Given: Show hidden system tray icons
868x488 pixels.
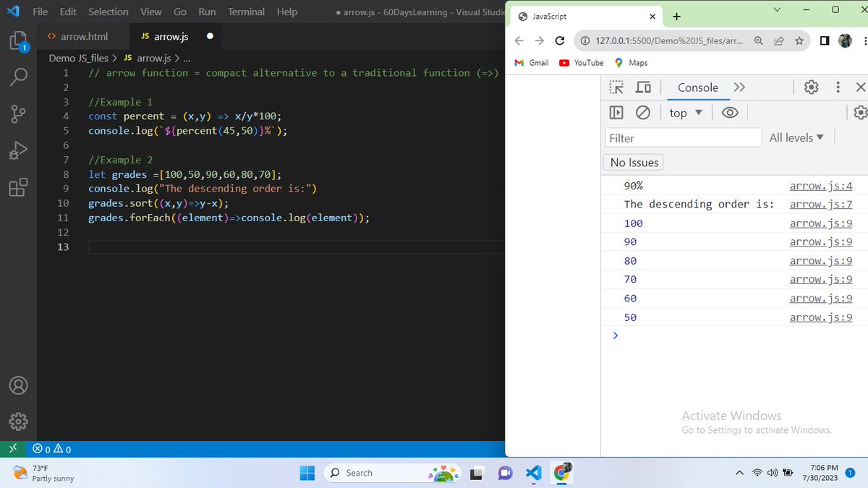Looking at the screenshot, I should point(739,473).
